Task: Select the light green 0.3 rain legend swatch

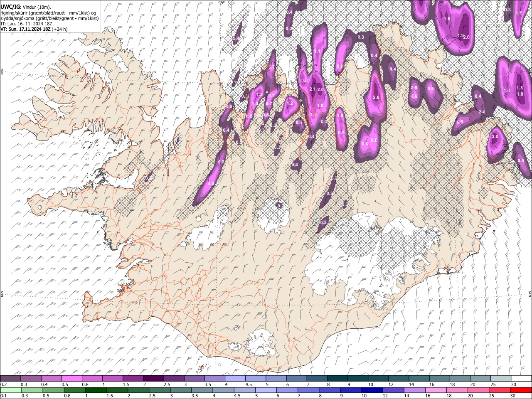Action: tap(32, 390)
